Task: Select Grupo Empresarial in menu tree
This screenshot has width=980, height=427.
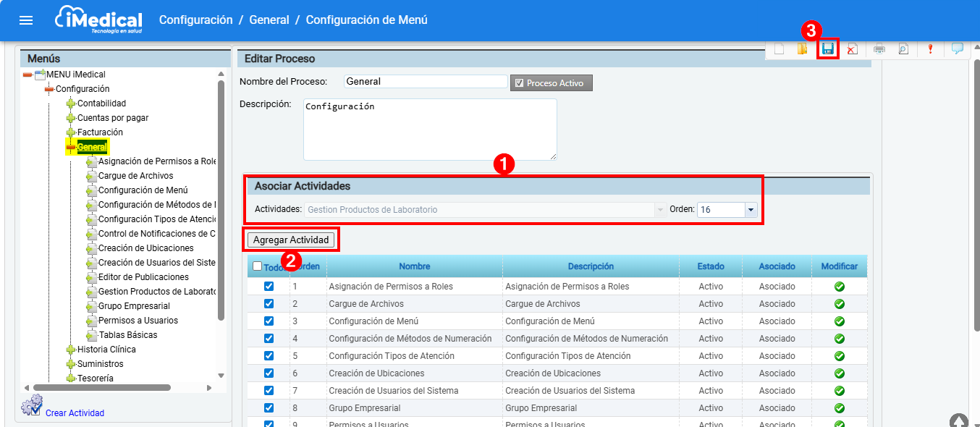Action: click(x=134, y=306)
